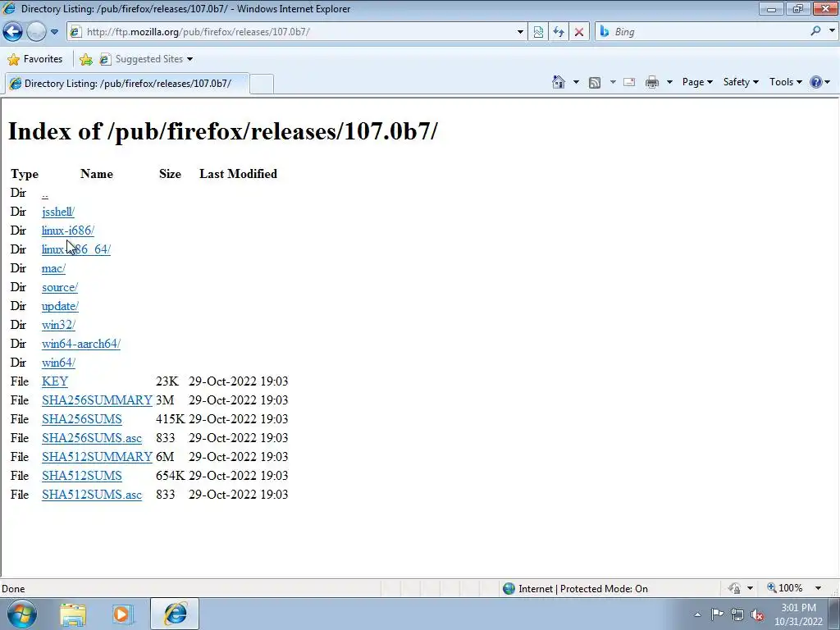The height and width of the screenshot is (630, 840).
Task: Click the Size value 654K for SHA512SUMS
Action: coord(171,476)
